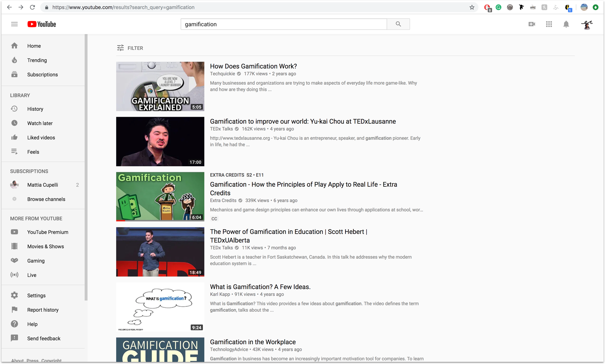Go to the YouTube logo home
The width and height of the screenshot is (605, 364).
(42, 24)
